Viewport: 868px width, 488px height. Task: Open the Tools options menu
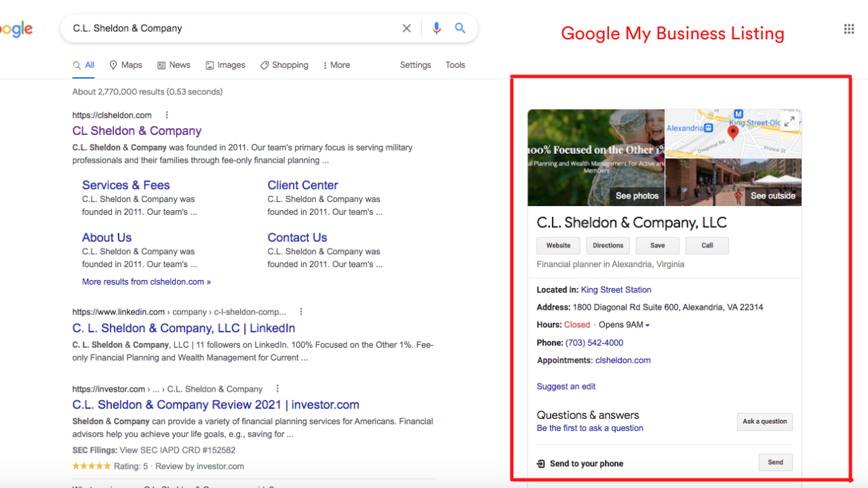455,65
